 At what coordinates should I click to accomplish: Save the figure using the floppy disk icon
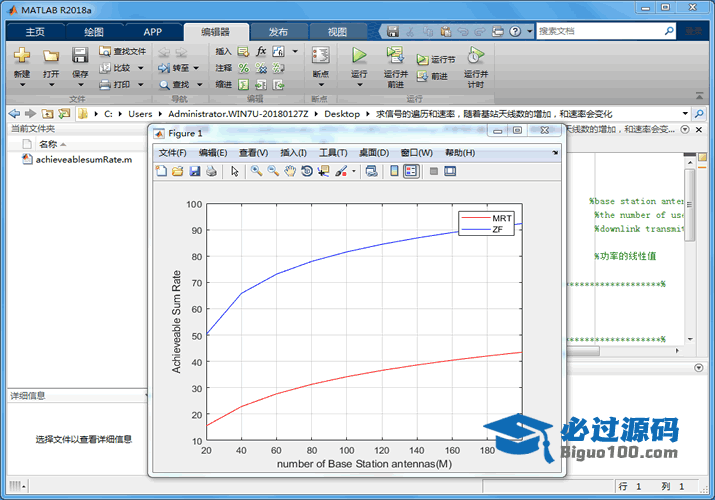[x=195, y=171]
